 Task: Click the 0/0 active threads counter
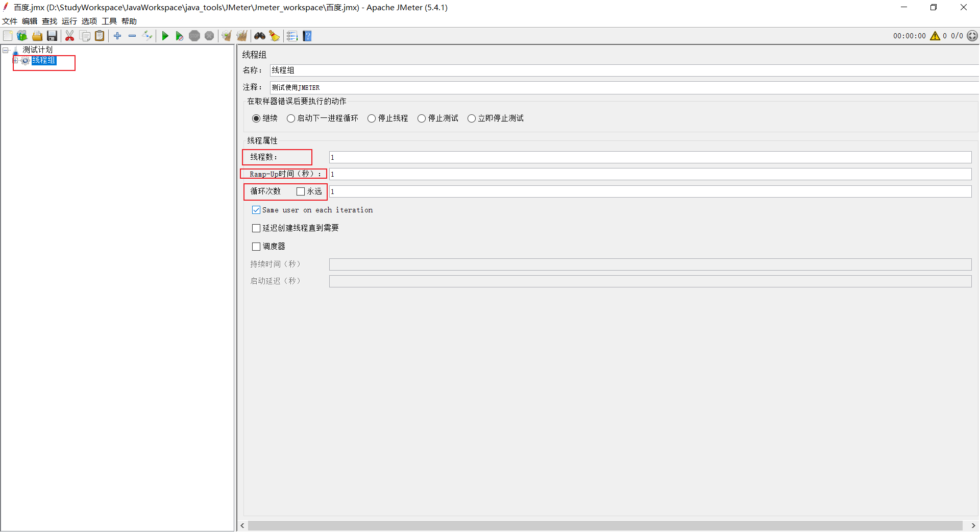click(957, 36)
